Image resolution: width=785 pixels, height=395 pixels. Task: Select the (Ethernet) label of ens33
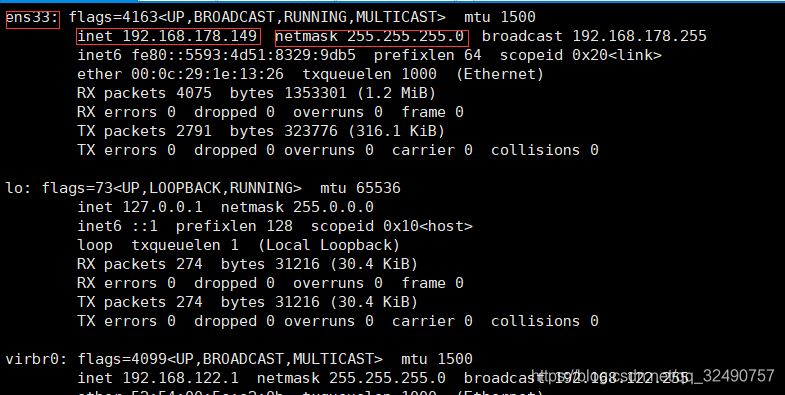click(500, 74)
